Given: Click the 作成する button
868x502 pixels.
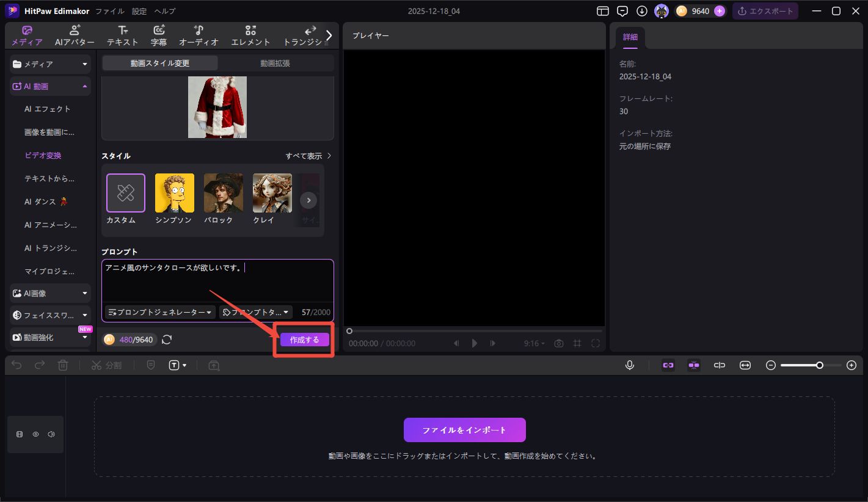Looking at the screenshot, I should pos(304,340).
